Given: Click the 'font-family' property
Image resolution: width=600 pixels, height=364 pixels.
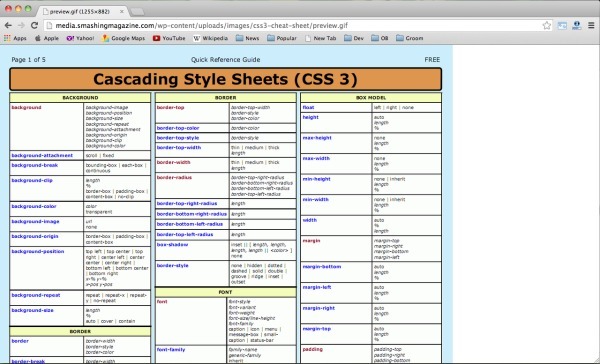Looking at the screenshot, I should pos(171,350).
